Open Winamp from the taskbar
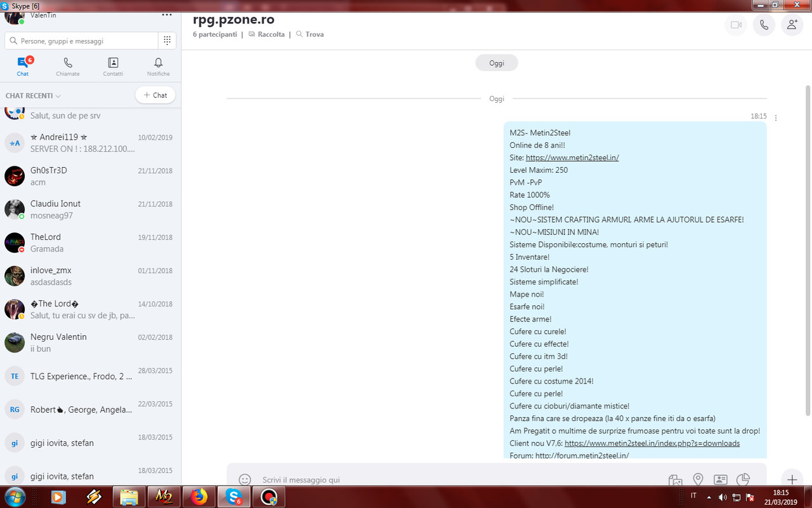Screen dimensions: 812x508 (94, 497)
